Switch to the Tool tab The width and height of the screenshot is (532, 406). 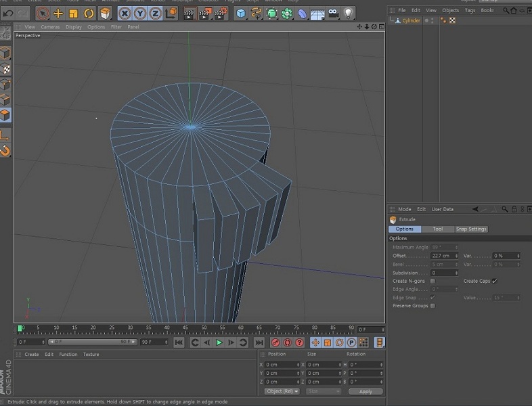[438, 229]
